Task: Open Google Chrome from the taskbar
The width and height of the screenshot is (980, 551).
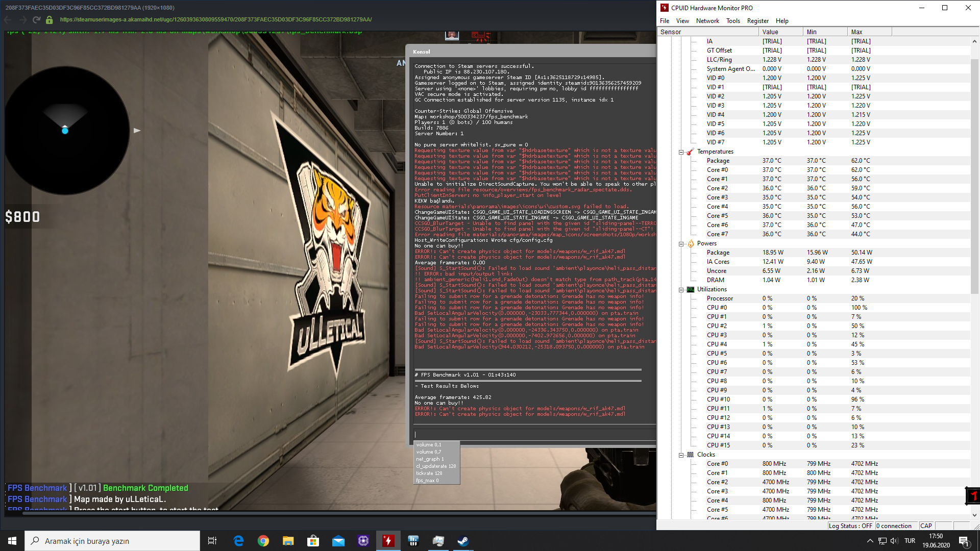Action: 263,541
